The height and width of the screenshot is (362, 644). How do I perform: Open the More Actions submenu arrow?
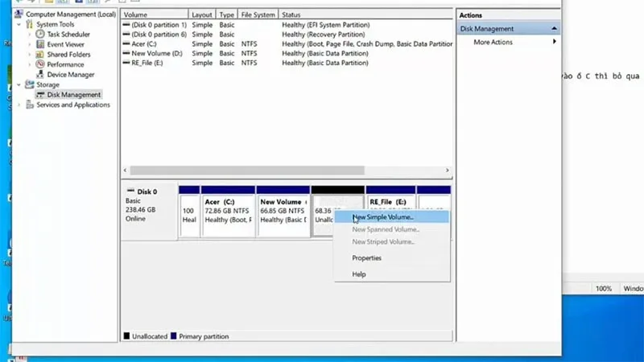(x=555, y=42)
